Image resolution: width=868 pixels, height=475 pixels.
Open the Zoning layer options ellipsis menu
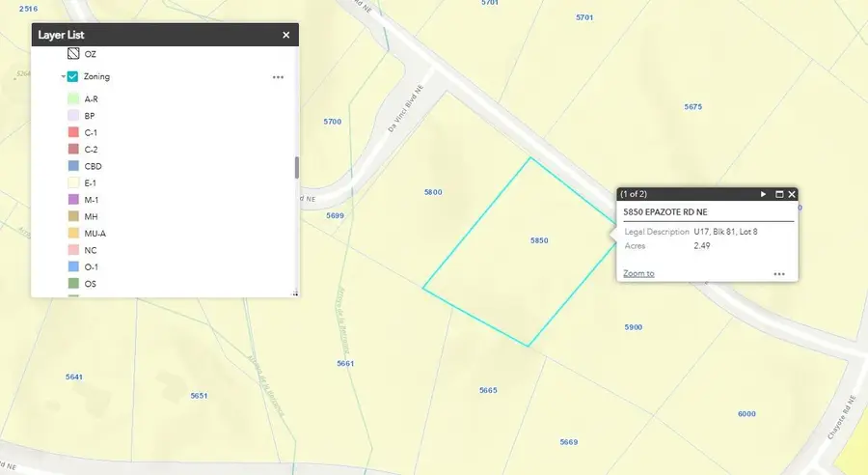pyautogui.click(x=278, y=77)
